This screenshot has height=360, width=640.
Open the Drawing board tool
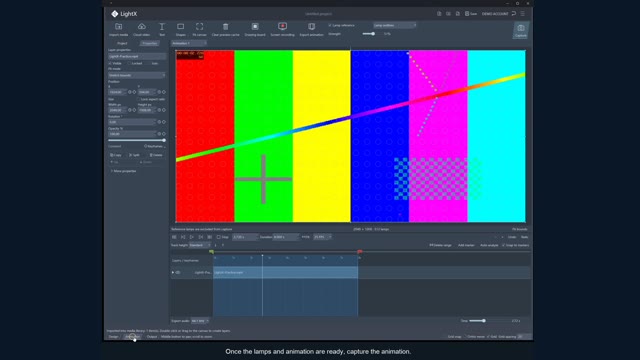point(255,29)
